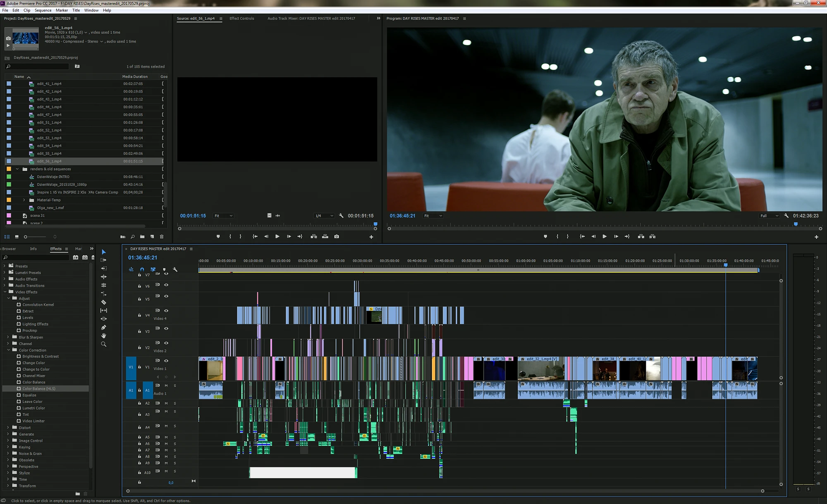The width and height of the screenshot is (827, 504).
Task: Open Program playback resolution Full dropdown
Action: click(769, 216)
